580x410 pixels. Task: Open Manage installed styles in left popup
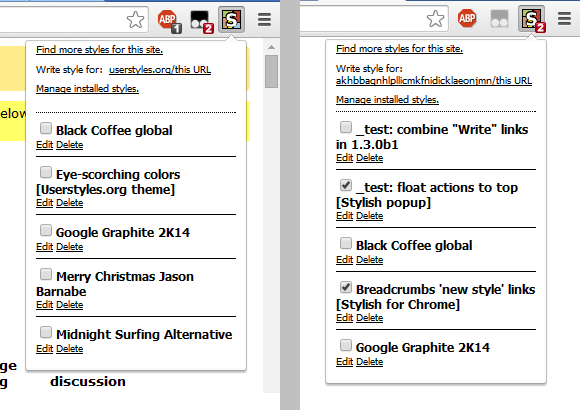[87, 89]
